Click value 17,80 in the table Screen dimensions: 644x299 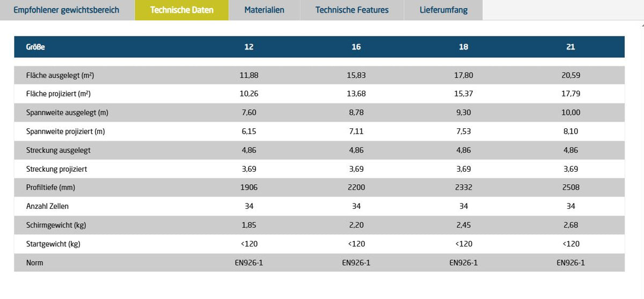point(464,76)
